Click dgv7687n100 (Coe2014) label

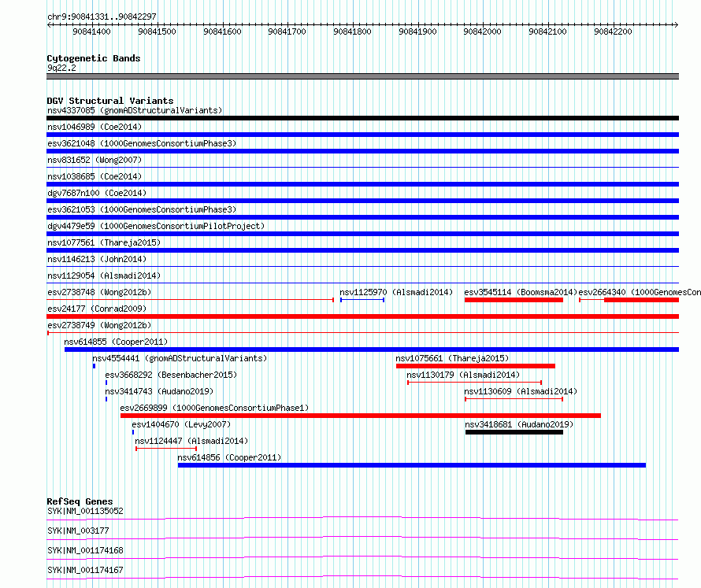(97, 193)
